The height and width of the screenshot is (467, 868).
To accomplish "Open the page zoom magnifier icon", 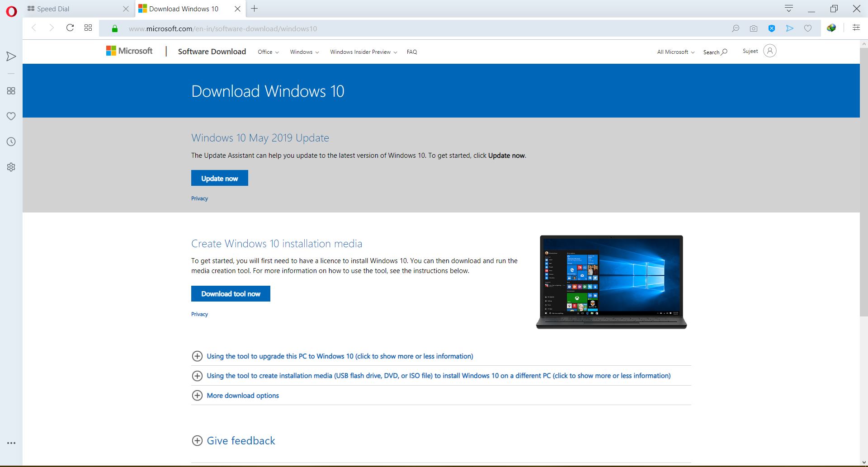I will (x=736, y=28).
